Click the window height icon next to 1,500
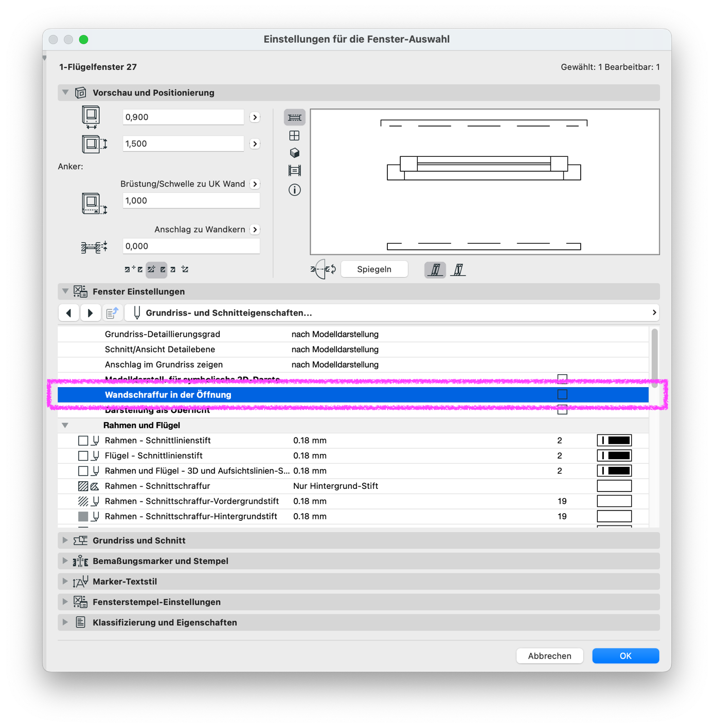 tap(94, 144)
